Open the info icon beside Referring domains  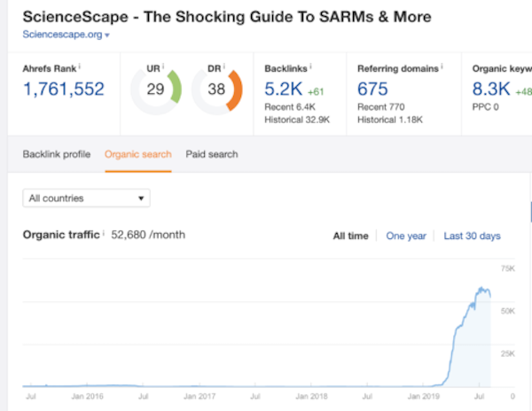coord(442,66)
